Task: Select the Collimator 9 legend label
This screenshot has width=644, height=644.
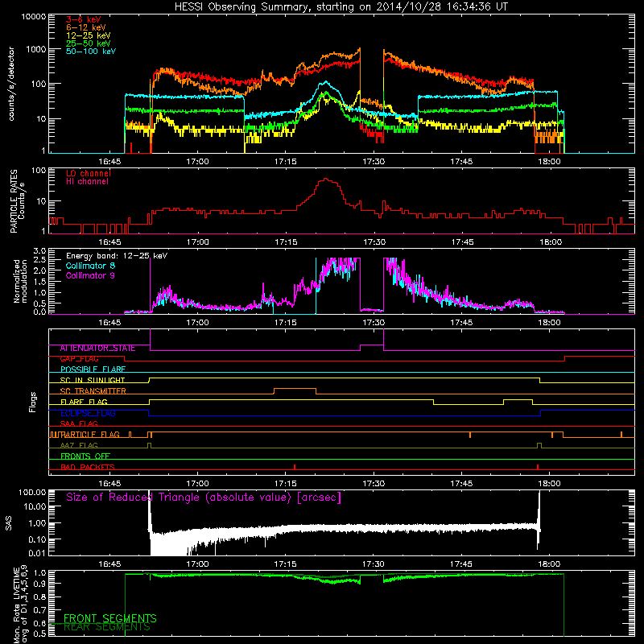Action: (90, 275)
